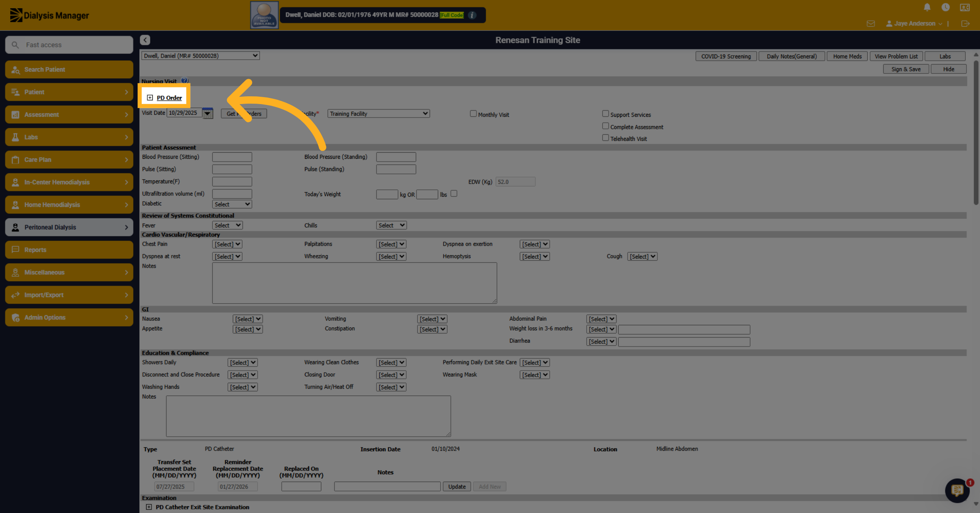This screenshot has height=513, width=980.
Task: Click the Fast access search field
Action: tap(69, 45)
